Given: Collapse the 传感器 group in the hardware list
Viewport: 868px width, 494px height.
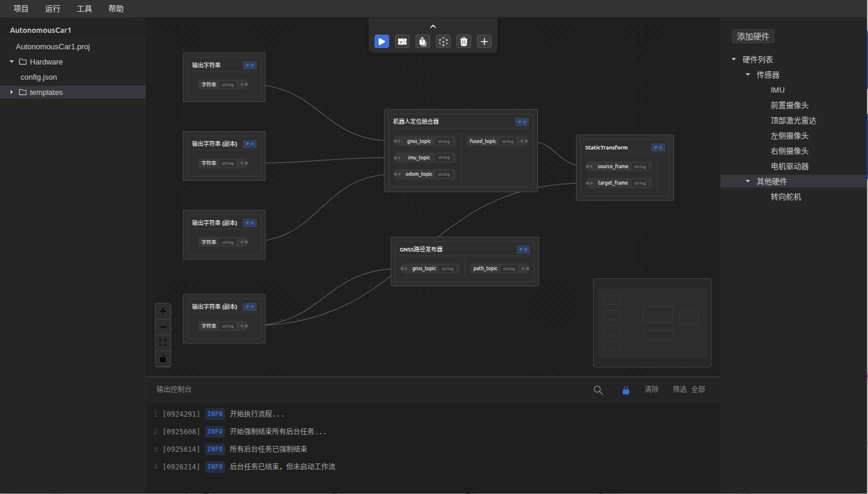Looking at the screenshot, I should (748, 74).
